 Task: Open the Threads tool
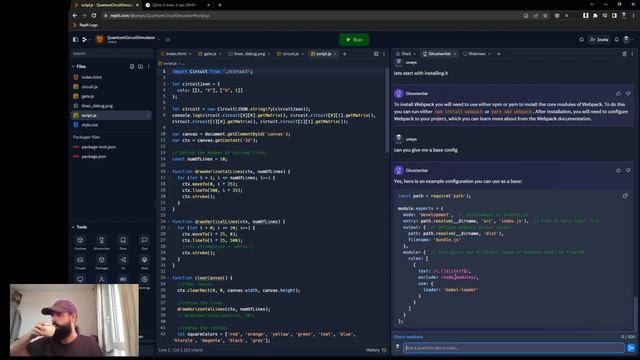click(80, 261)
